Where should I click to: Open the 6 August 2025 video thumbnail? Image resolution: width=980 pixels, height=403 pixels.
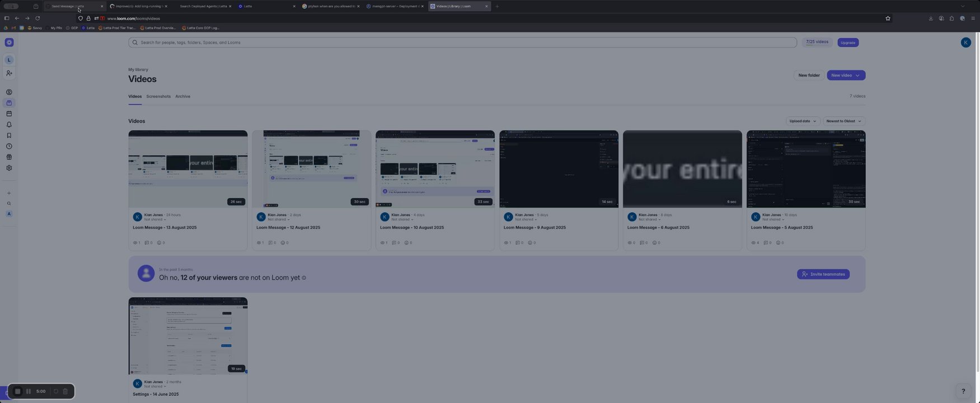(682, 169)
